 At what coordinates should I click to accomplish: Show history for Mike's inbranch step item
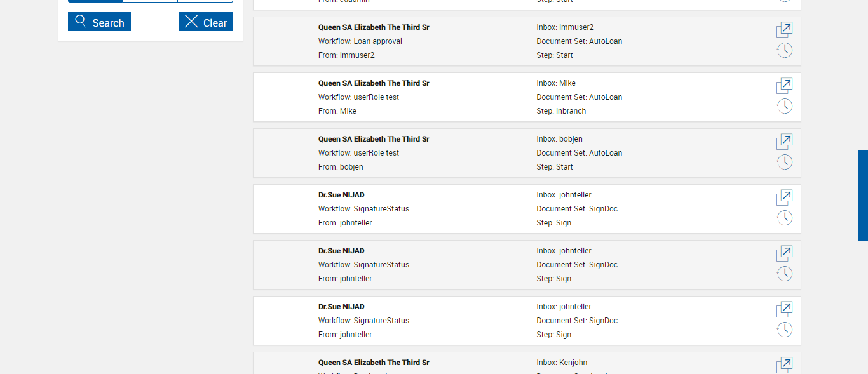tap(784, 106)
